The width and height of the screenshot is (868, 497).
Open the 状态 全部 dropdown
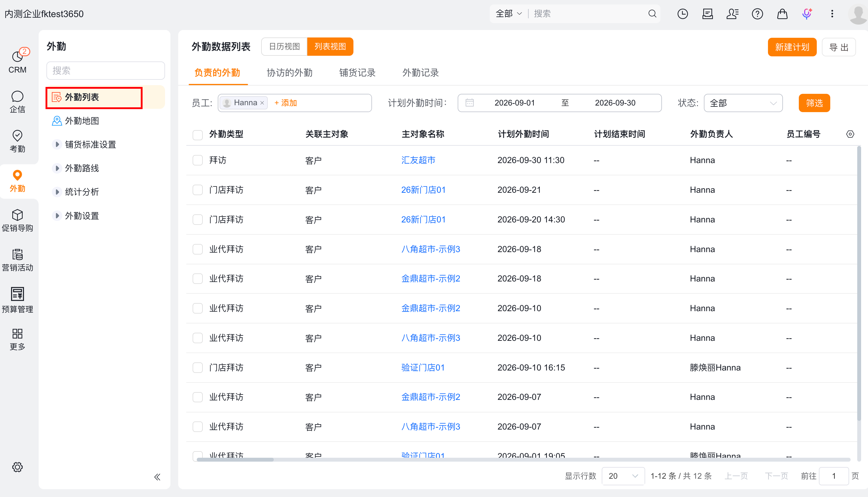tap(743, 103)
